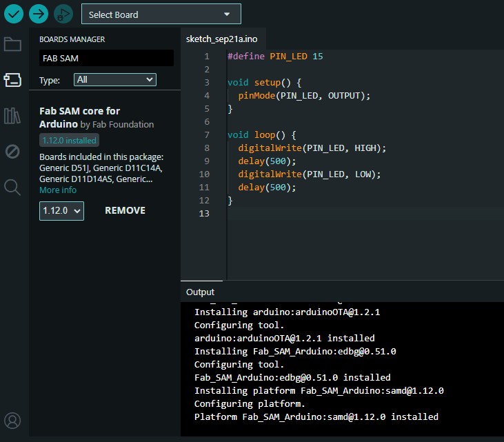Open the 1.12.0 version selector
The width and height of the screenshot is (504, 442).
61,210
